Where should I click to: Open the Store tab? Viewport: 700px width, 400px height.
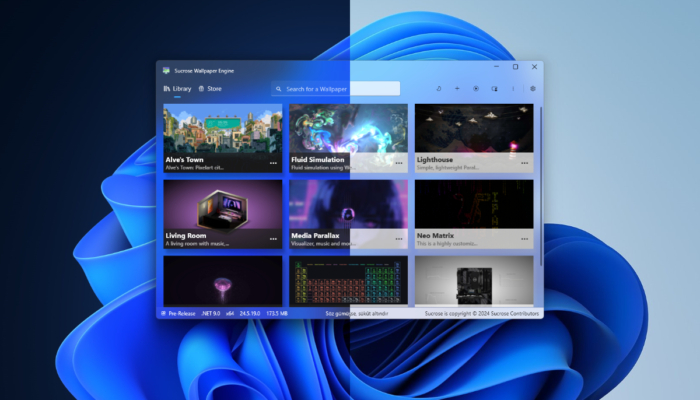pyautogui.click(x=210, y=89)
